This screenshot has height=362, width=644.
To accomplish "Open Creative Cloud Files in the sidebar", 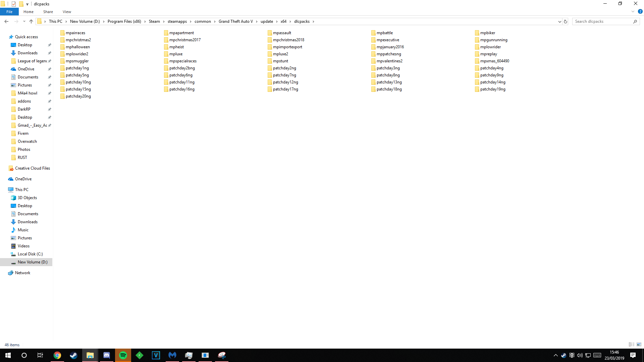I will [x=32, y=168].
